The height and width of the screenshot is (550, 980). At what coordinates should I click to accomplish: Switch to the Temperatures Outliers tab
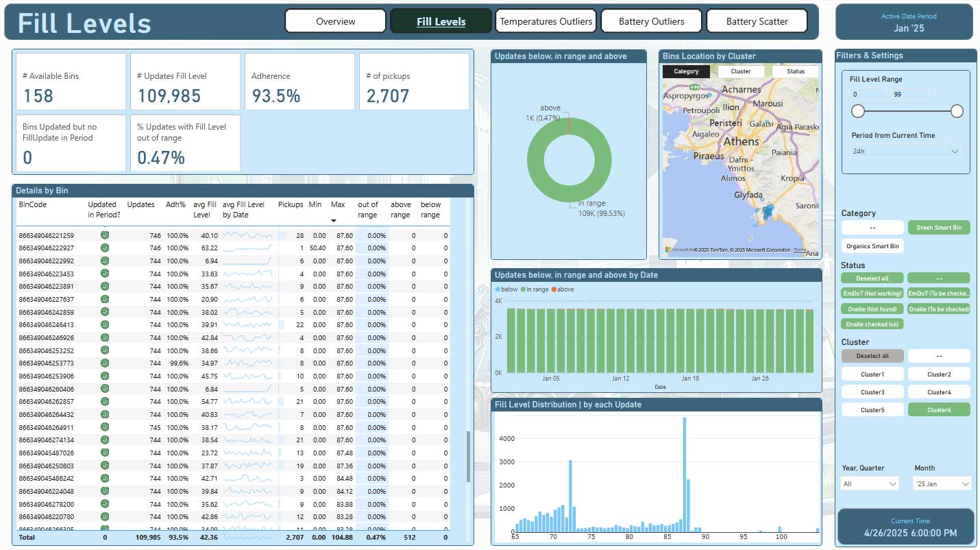pyautogui.click(x=546, y=21)
